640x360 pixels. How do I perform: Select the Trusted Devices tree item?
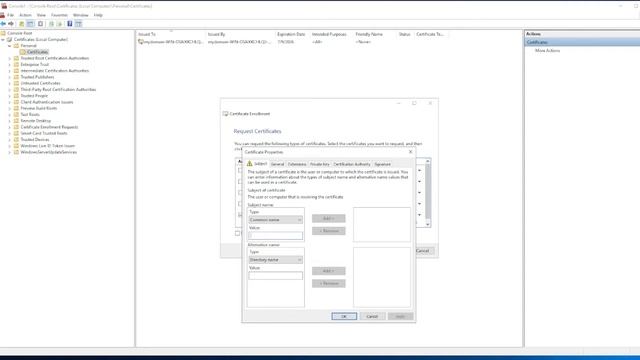[x=35, y=140]
